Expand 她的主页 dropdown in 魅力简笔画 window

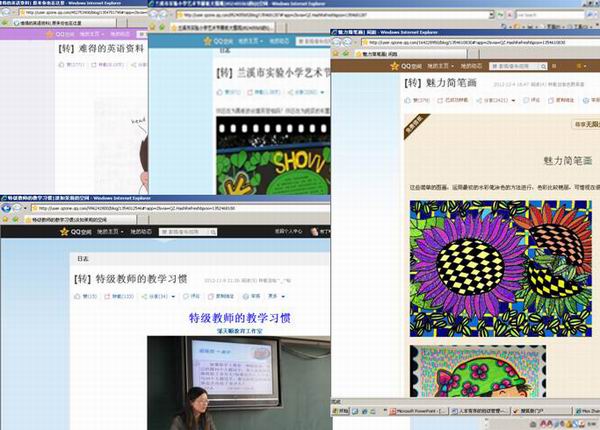pos(453,67)
